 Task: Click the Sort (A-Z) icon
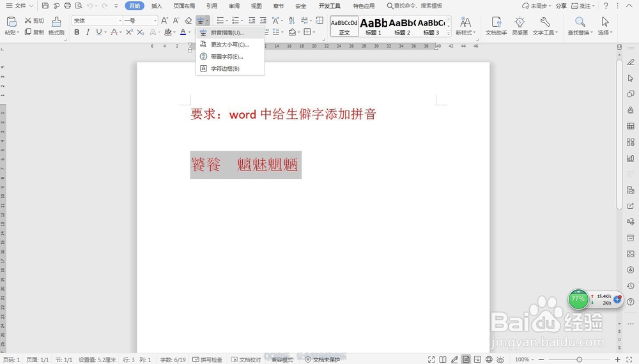(292, 20)
